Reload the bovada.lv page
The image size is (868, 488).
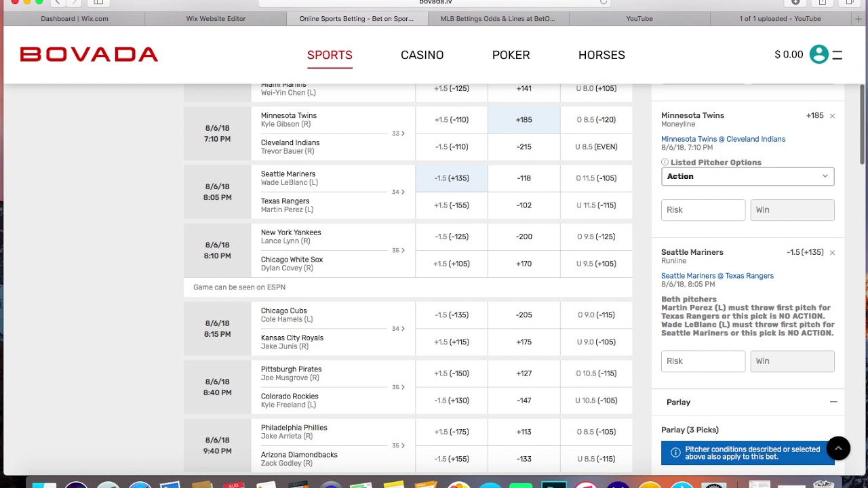click(x=604, y=2)
